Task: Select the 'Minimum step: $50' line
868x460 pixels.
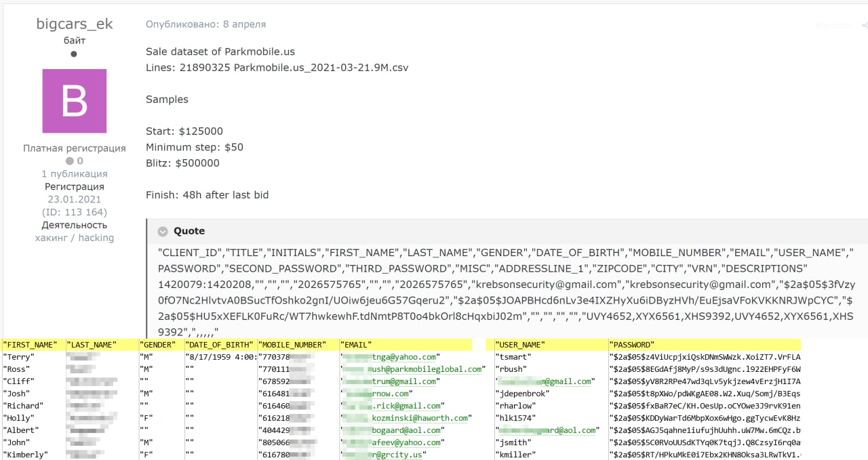Action: click(195, 147)
